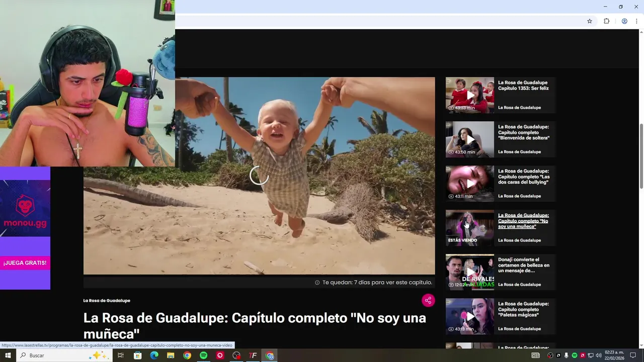Open File Explorer from the taskbar
This screenshot has height=362, width=644.
[171, 355]
